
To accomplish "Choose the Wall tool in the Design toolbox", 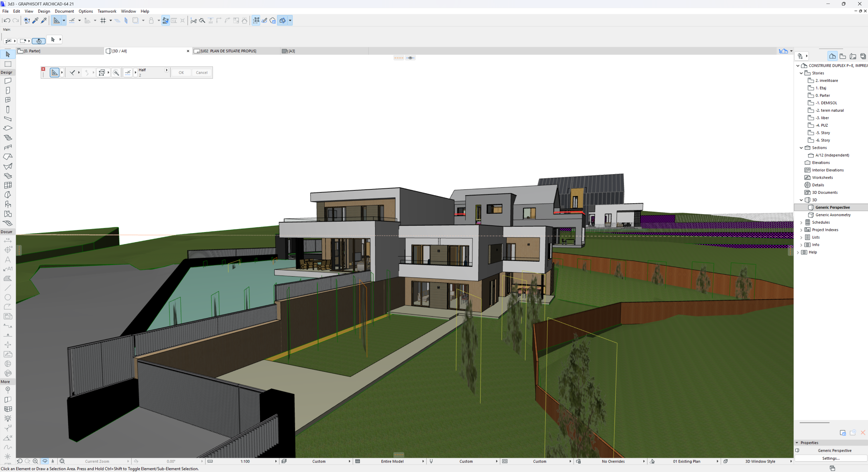I will (8, 81).
